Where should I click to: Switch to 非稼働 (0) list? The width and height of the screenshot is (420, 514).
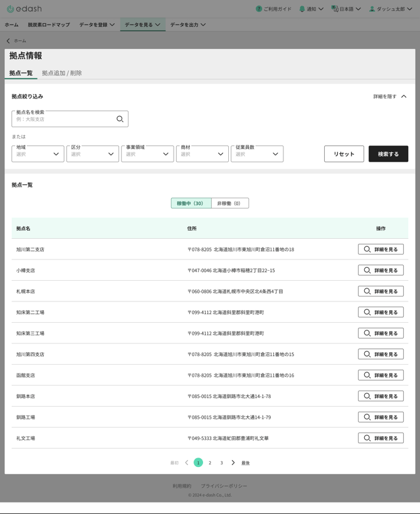229,203
